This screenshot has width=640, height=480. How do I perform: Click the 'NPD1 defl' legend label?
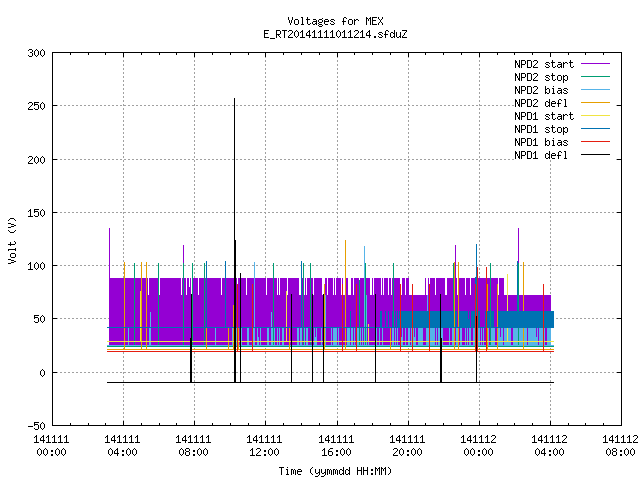[x=541, y=156]
